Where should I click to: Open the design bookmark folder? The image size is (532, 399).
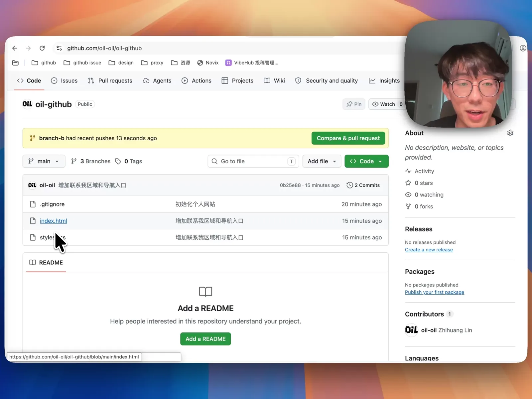(x=121, y=63)
